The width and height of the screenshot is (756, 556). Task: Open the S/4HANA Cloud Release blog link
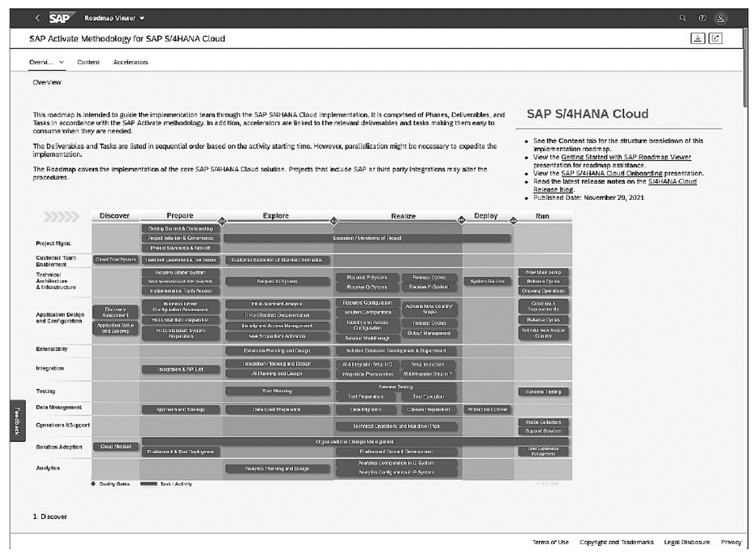(673, 181)
